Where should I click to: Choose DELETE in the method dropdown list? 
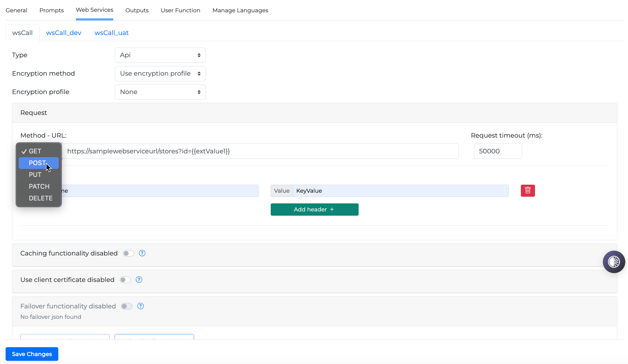pos(41,198)
